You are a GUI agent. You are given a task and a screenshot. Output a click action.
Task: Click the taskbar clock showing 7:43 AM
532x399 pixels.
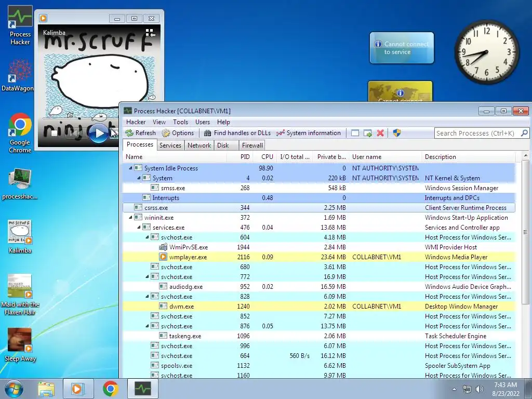tap(506, 389)
